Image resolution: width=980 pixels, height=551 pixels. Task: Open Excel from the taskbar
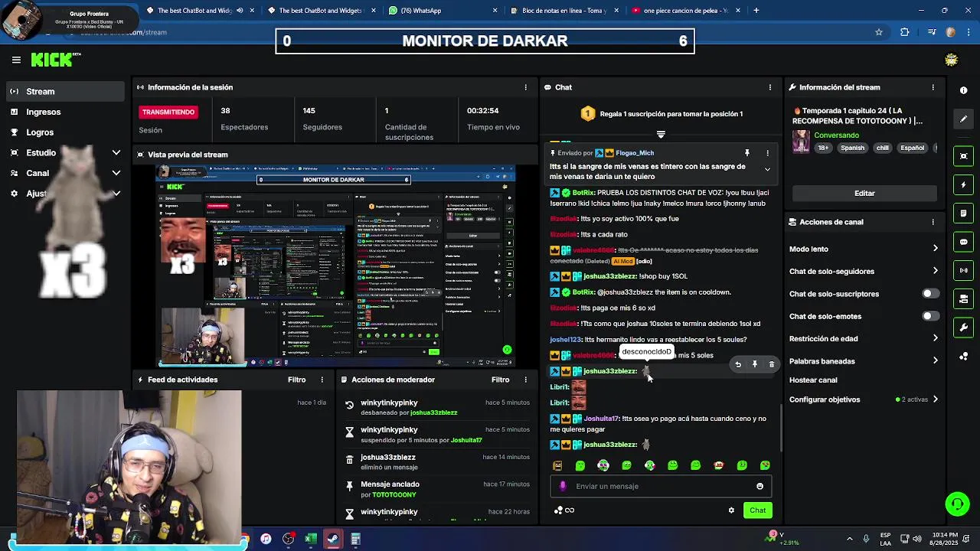coord(311,539)
